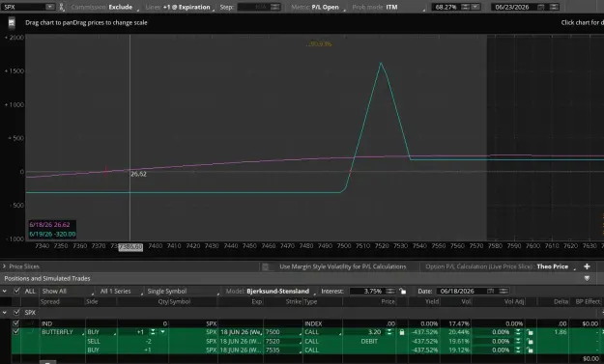Click the symbol actions icon beside SPX

click(61, 7)
